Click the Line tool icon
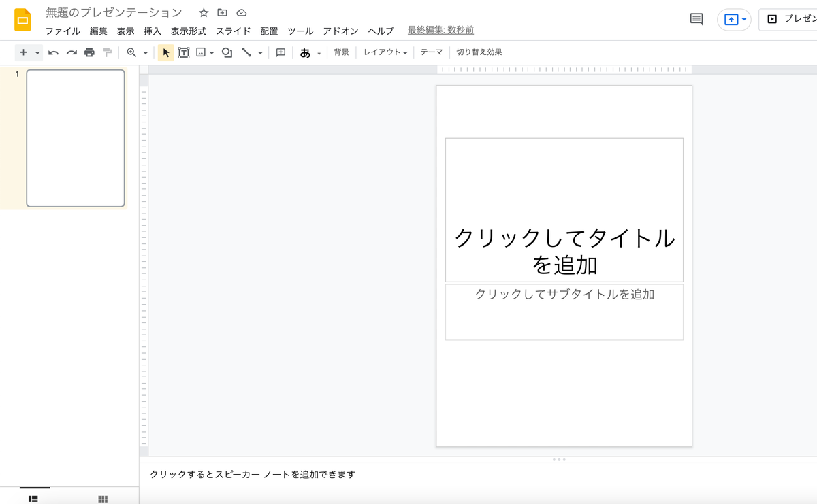 coord(247,52)
